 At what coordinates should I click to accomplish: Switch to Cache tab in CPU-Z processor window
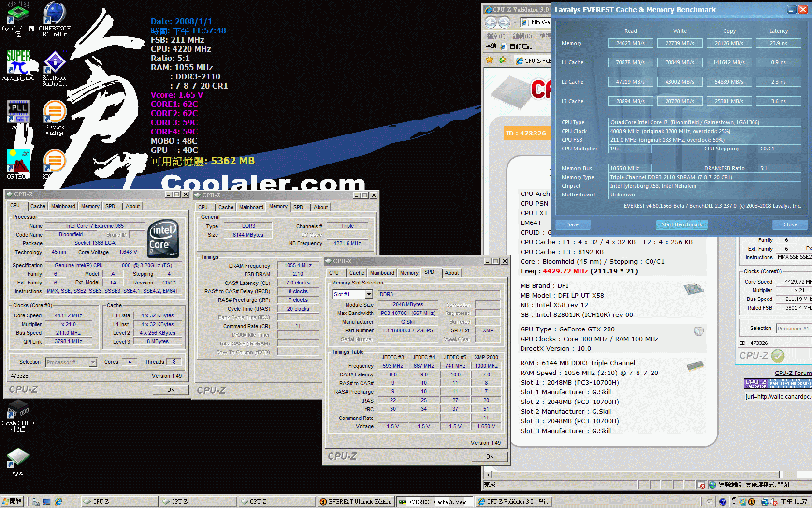tap(38, 206)
